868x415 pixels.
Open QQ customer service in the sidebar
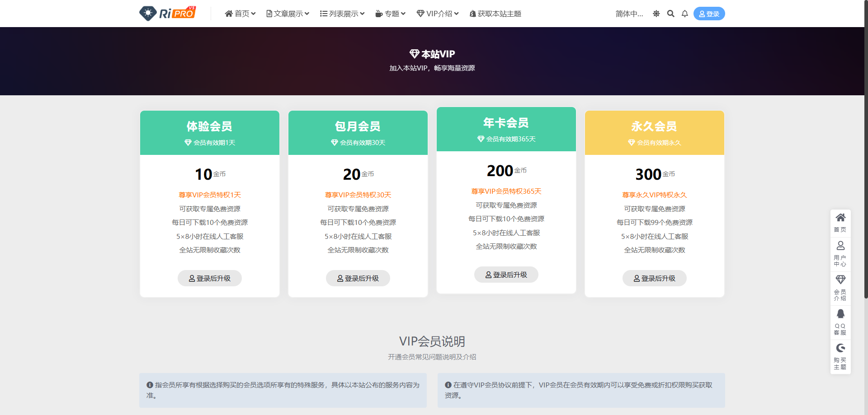[x=840, y=322]
